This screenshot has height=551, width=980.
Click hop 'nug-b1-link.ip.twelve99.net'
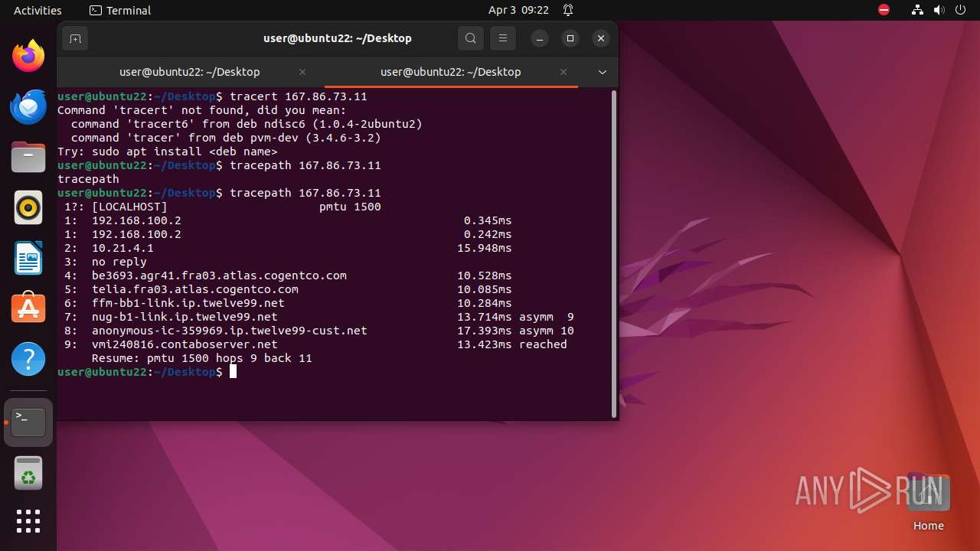pyautogui.click(x=185, y=317)
